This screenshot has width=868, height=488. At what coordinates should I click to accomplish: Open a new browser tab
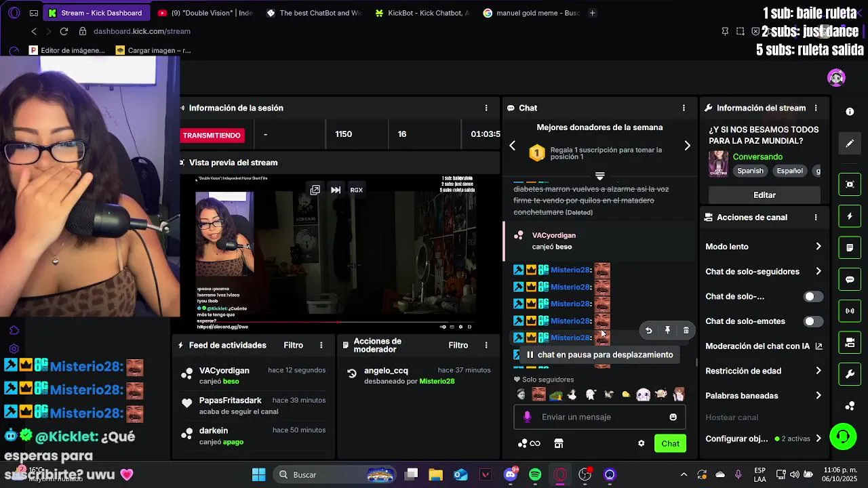click(x=592, y=13)
